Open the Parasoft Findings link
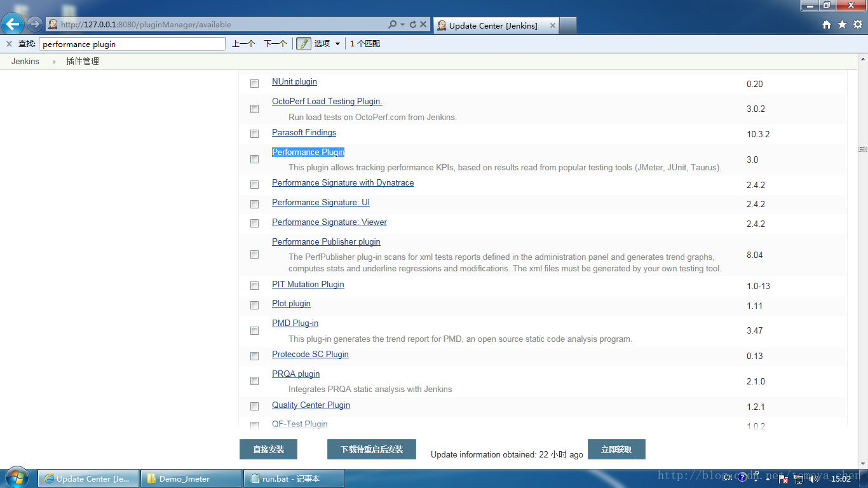868x488 pixels. pos(304,133)
